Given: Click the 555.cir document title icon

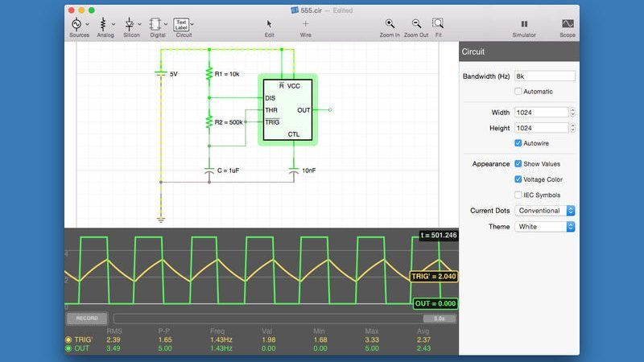Looking at the screenshot, I should pyautogui.click(x=295, y=10).
